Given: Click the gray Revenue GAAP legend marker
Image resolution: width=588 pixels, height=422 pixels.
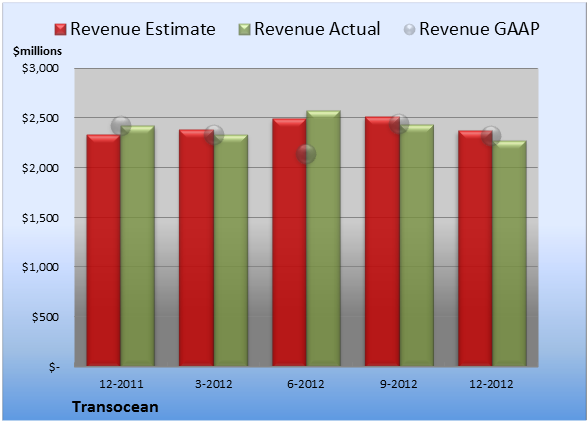Looking at the screenshot, I should click(x=410, y=30).
